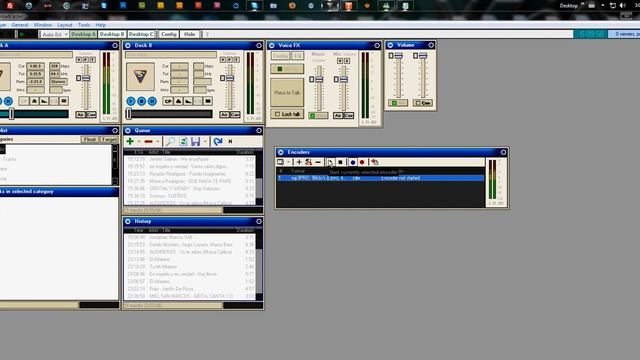Open the Queue remove dropdown arrow

click(158, 141)
